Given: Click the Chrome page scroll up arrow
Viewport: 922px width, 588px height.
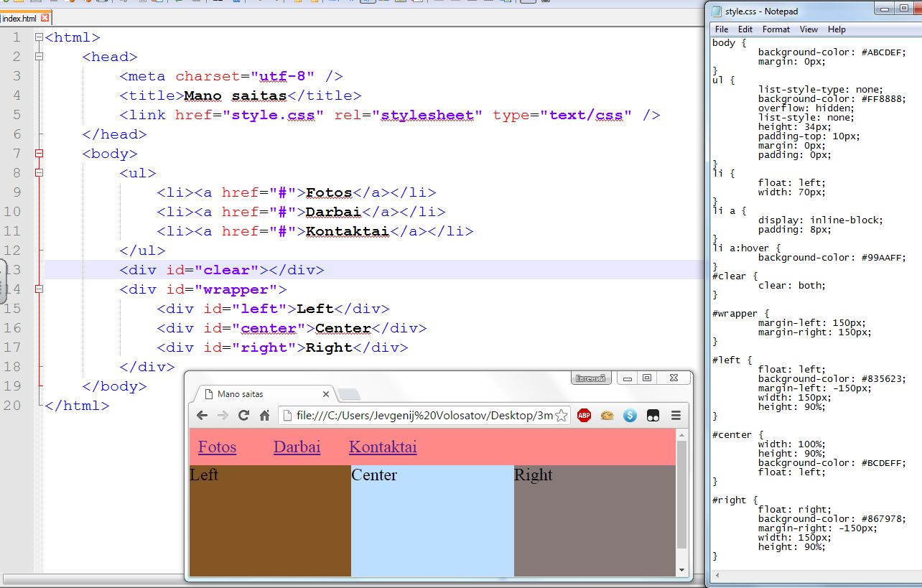Looking at the screenshot, I should [681, 434].
